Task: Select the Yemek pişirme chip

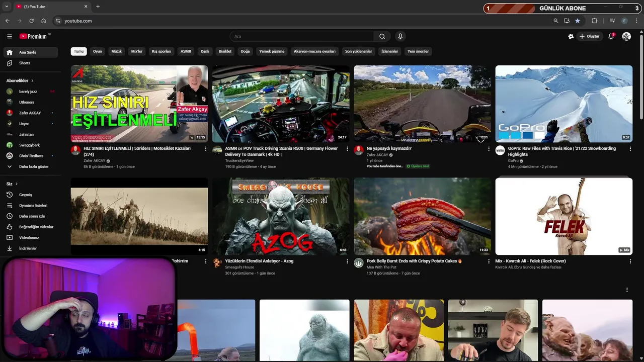Action: click(272, 51)
